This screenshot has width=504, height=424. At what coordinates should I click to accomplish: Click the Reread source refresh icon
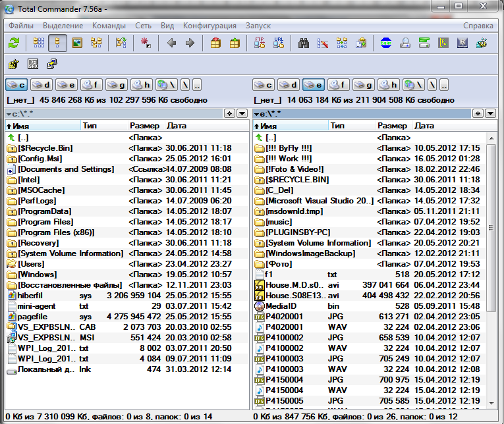[13, 43]
